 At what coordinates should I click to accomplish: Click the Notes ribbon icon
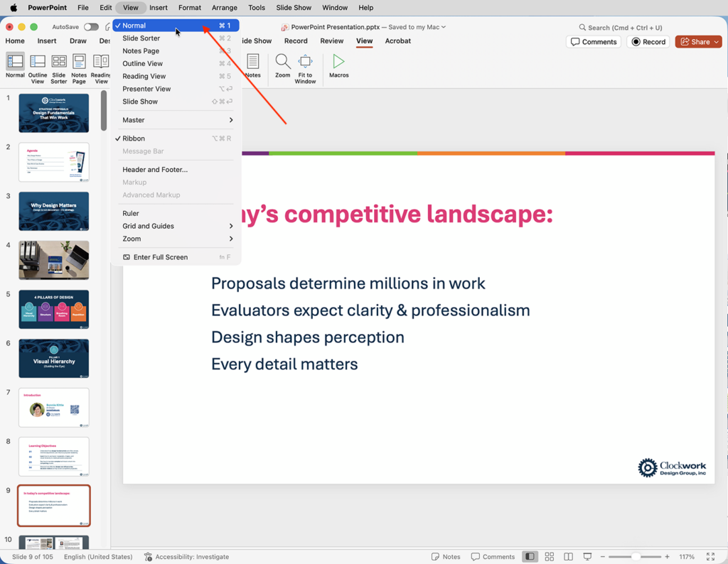[253, 61]
